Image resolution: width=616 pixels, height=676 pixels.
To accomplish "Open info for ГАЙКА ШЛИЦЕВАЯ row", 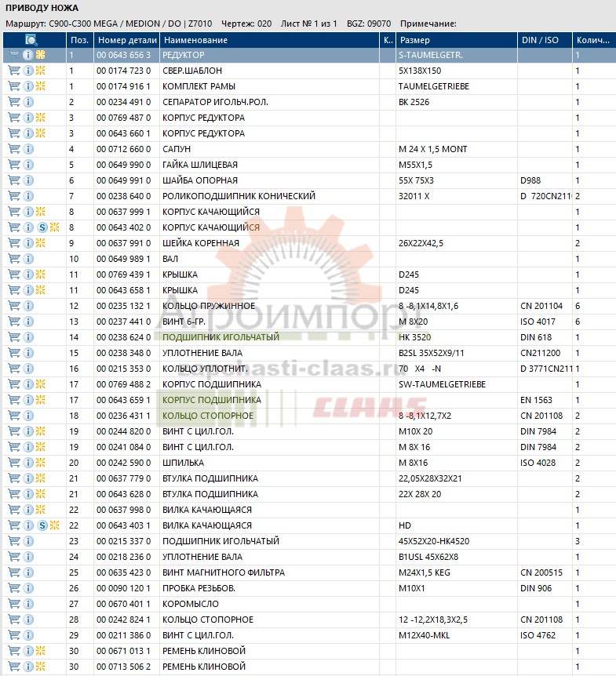I will point(28,165).
